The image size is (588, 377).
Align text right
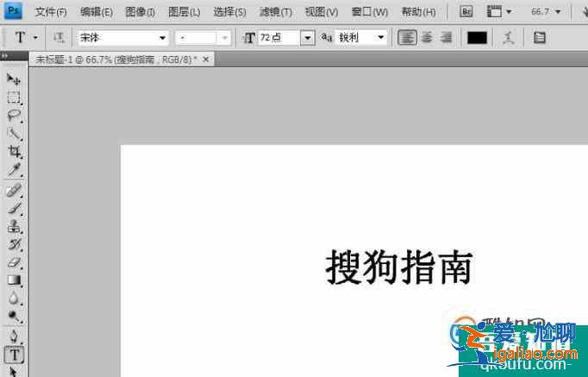[446, 37]
